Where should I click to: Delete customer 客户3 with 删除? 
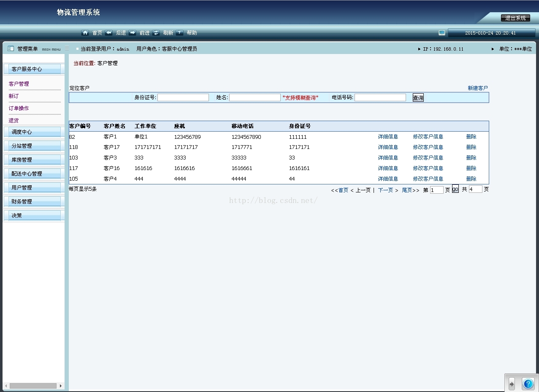click(x=471, y=158)
